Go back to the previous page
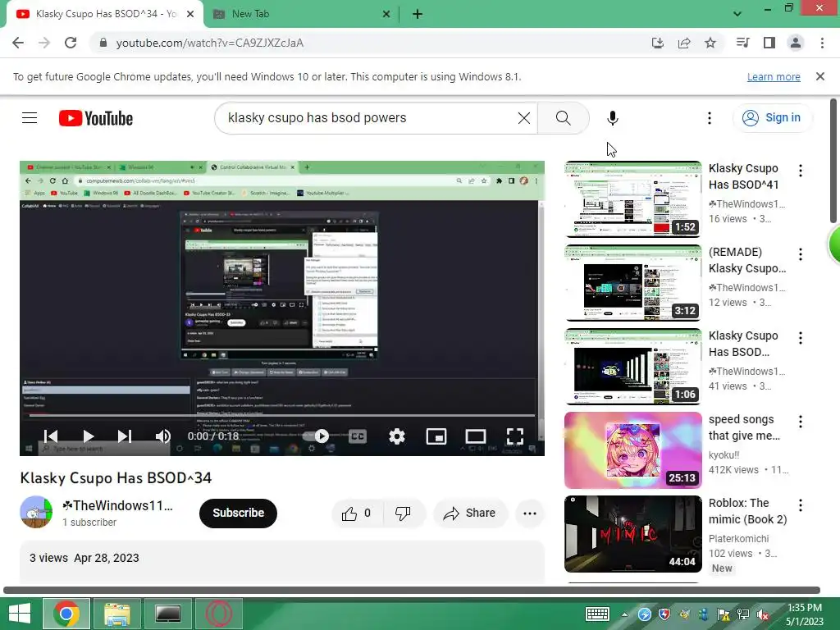840x630 pixels. 18,43
